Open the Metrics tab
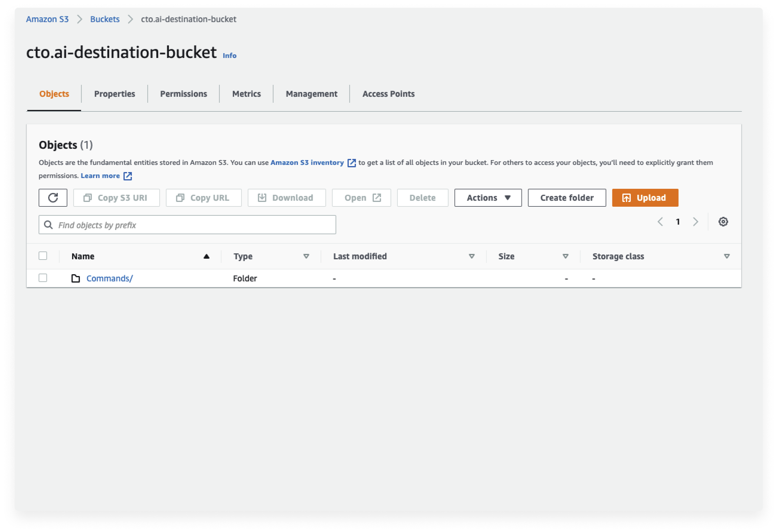 pos(246,94)
